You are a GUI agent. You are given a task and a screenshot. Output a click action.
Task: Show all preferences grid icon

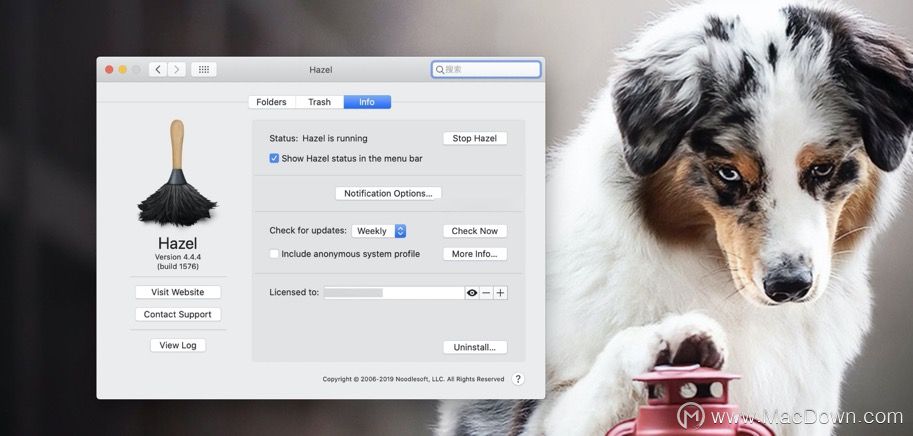pyautogui.click(x=204, y=69)
